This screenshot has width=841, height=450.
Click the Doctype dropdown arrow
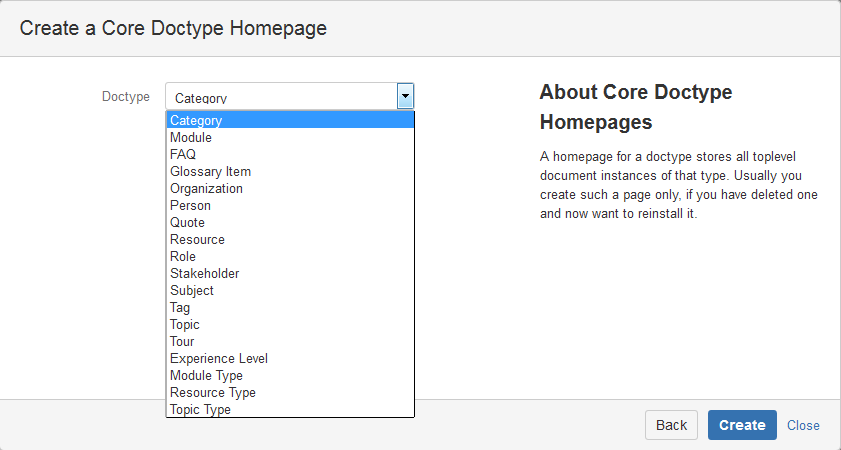pyautogui.click(x=405, y=97)
